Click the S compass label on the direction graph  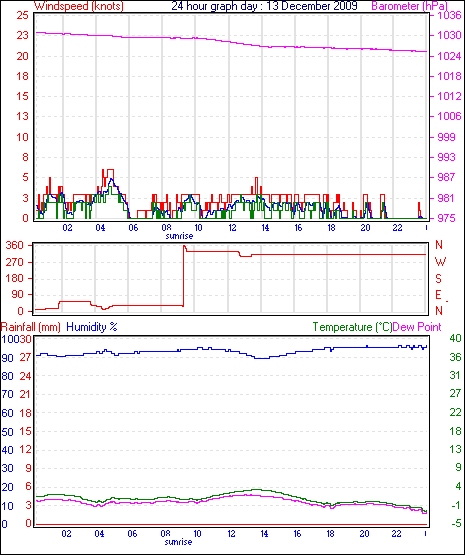coord(439,279)
